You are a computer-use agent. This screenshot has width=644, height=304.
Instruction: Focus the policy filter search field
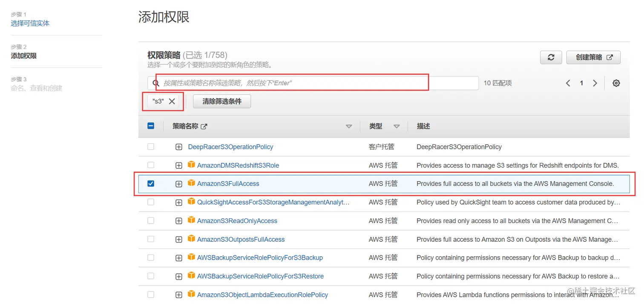pos(313,83)
